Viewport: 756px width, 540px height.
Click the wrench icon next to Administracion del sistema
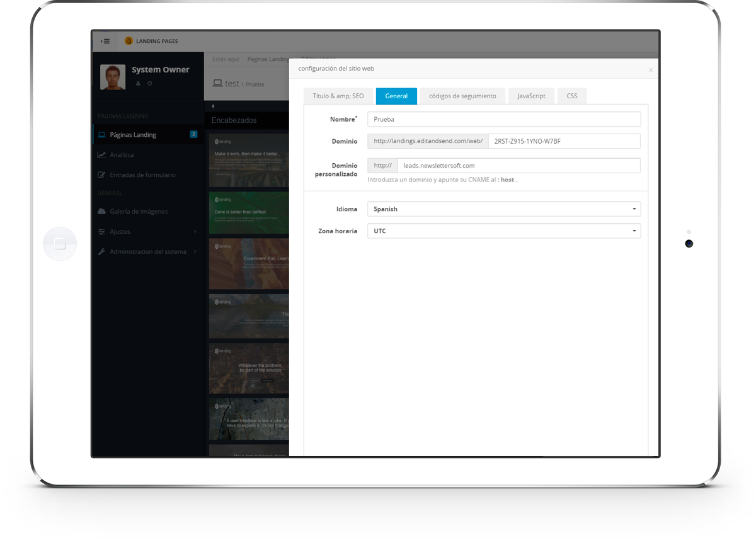click(101, 252)
